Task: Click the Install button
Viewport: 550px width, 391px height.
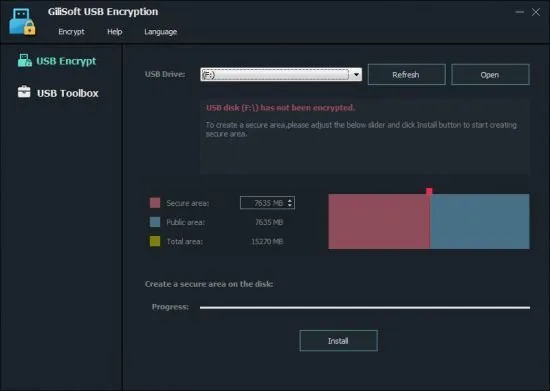Action: pyautogui.click(x=338, y=341)
